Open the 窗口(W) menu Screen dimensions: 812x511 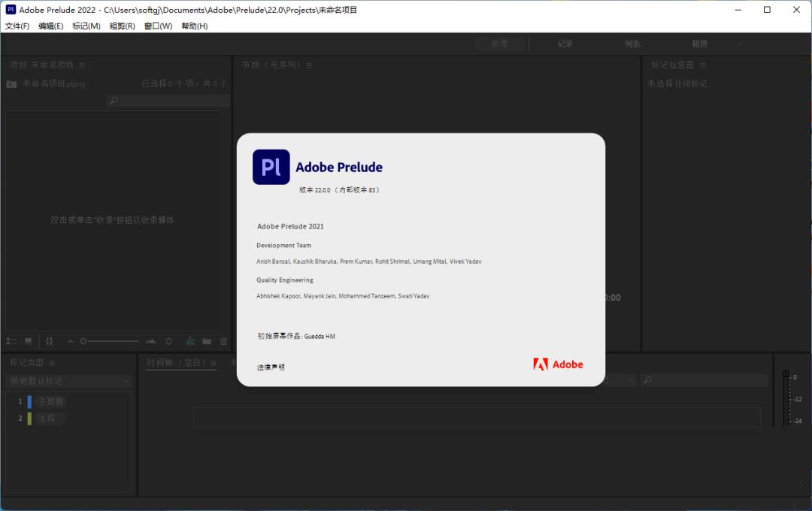coord(158,26)
